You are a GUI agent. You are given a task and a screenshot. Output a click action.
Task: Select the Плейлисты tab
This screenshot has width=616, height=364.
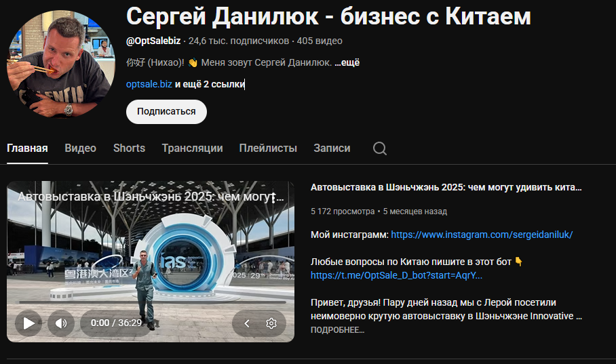(268, 148)
